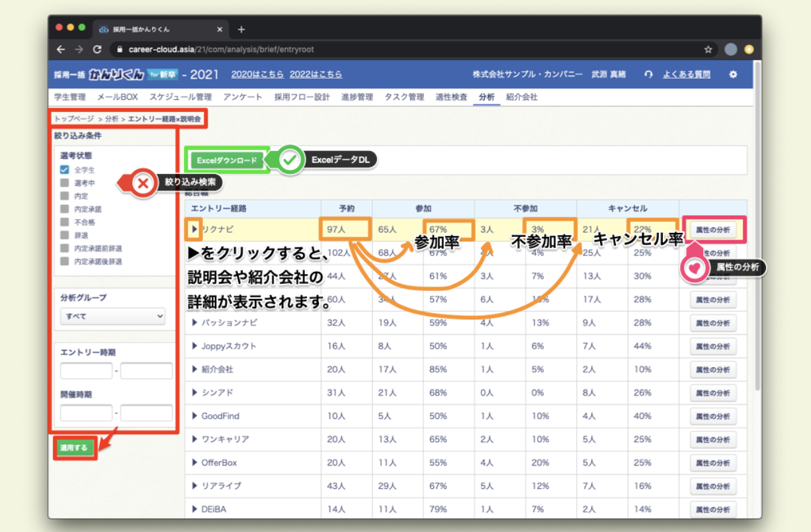Open a new browser tab

point(241,29)
